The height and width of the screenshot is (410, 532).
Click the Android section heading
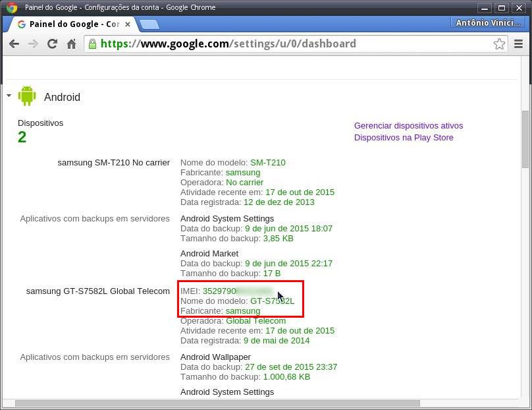tap(62, 97)
